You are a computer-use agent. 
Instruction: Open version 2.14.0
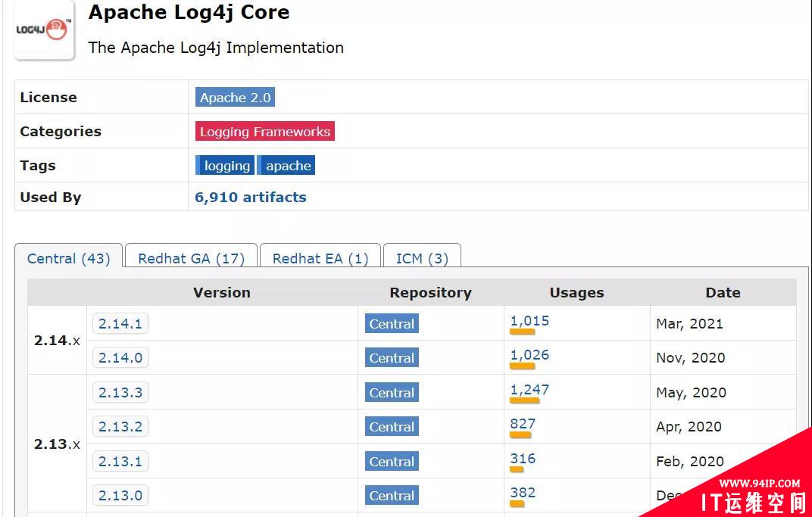(120, 357)
